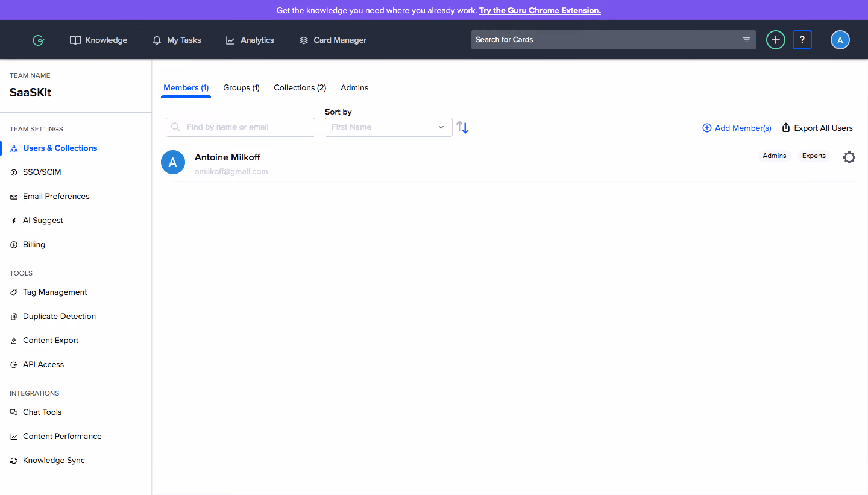Open settings gear for Antoine Milkoff

pyautogui.click(x=849, y=157)
